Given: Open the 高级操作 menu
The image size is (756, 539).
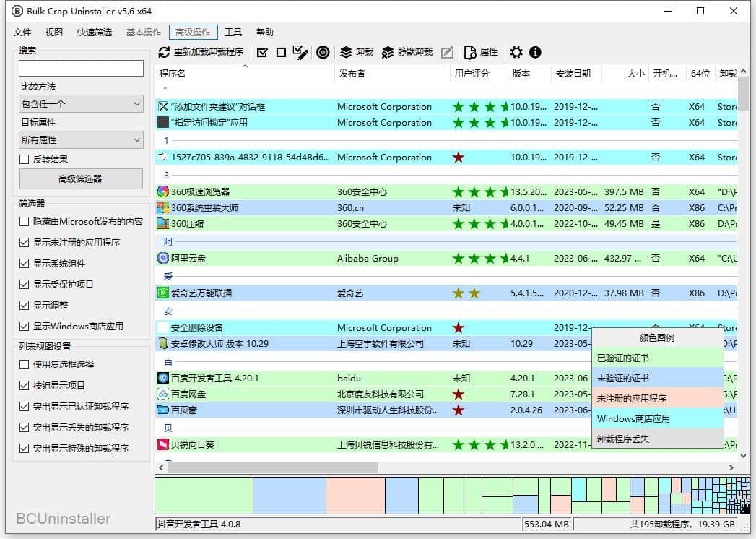Looking at the screenshot, I should click(194, 32).
